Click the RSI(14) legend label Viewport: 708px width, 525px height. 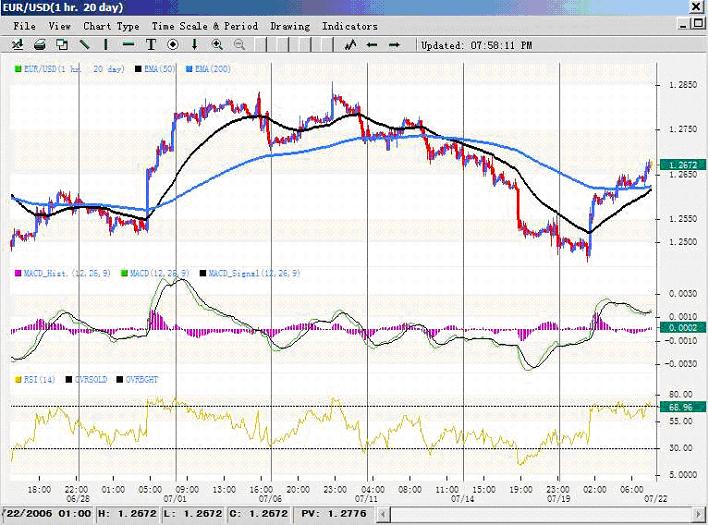(39, 380)
